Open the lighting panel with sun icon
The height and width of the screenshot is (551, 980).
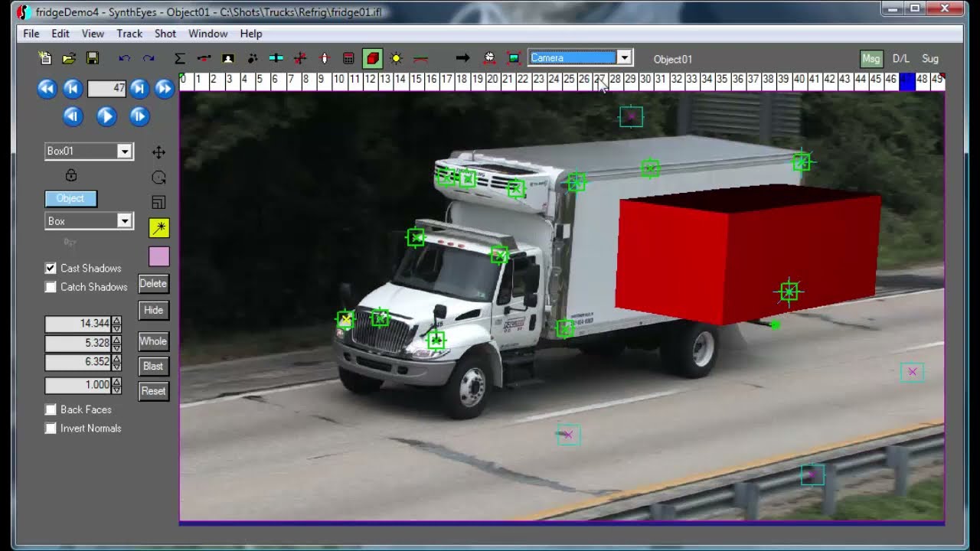tap(396, 58)
